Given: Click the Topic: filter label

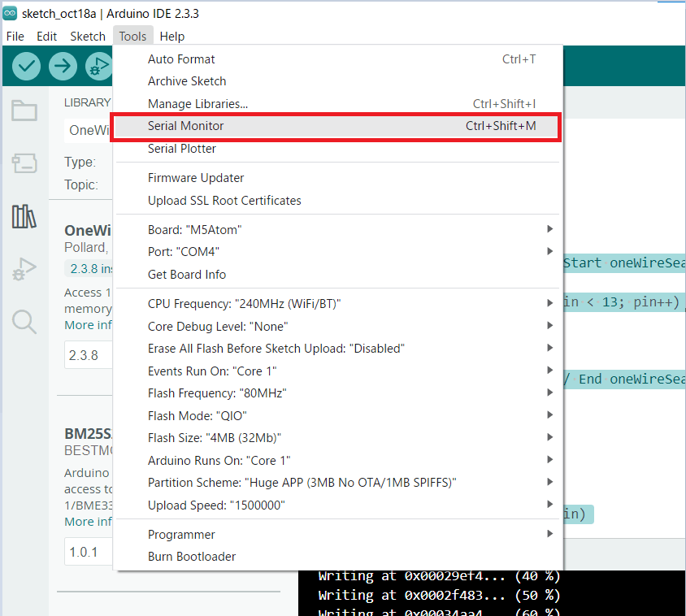Looking at the screenshot, I should click(81, 184).
